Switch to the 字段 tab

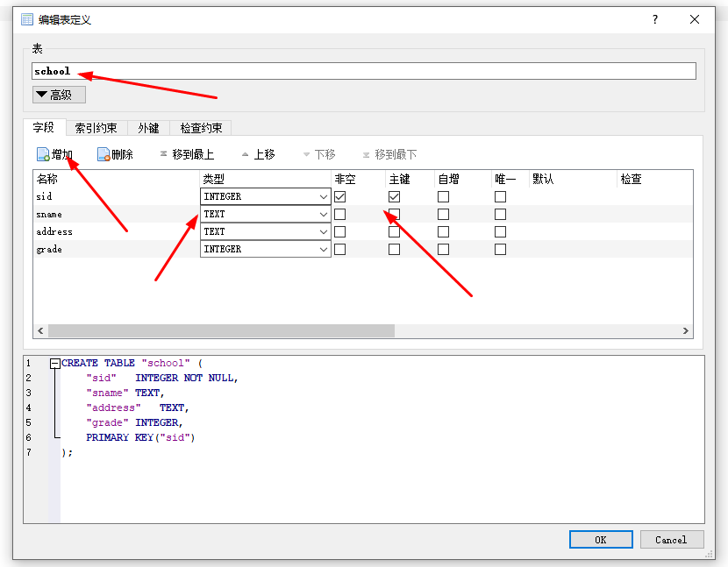pyautogui.click(x=44, y=127)
